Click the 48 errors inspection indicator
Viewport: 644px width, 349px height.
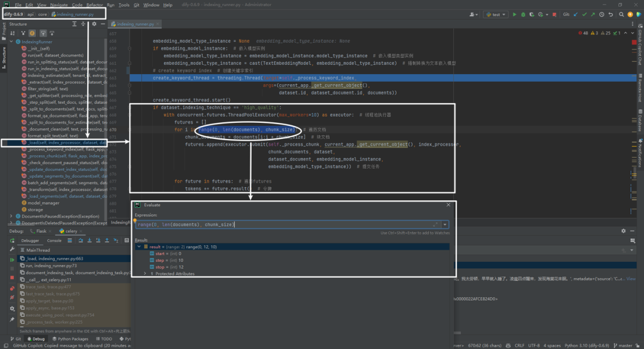click(x=583, y=33)
